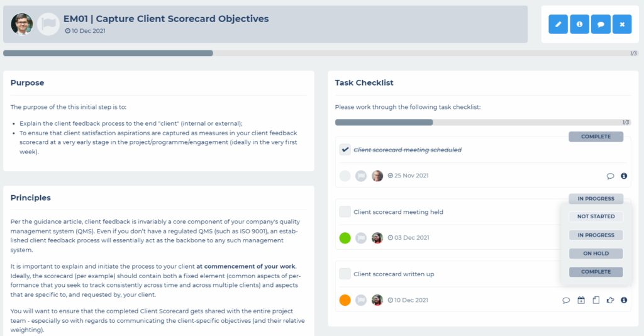Open the document icon on written up task

pyautogui.click(x=596, y=300)
